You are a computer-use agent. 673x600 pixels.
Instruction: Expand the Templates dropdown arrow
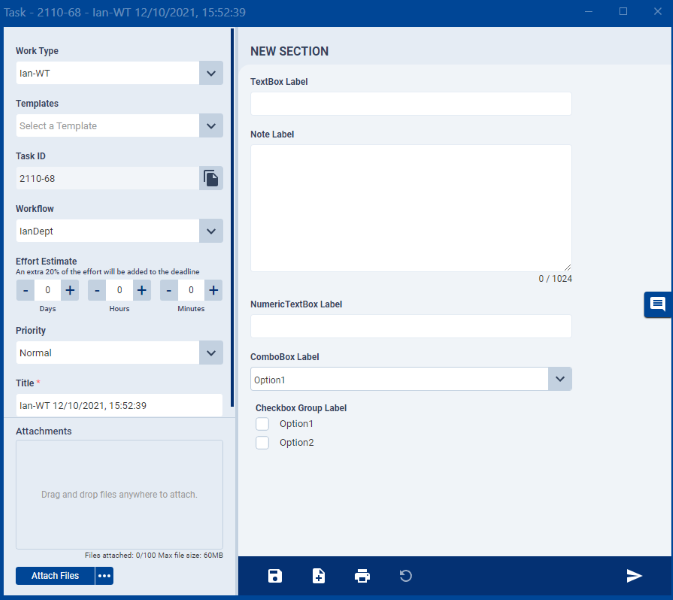coord(211,126)
